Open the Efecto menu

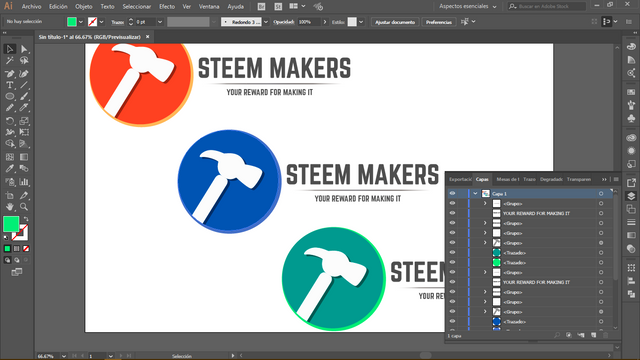pyautogui.click(x=167, y=7)
